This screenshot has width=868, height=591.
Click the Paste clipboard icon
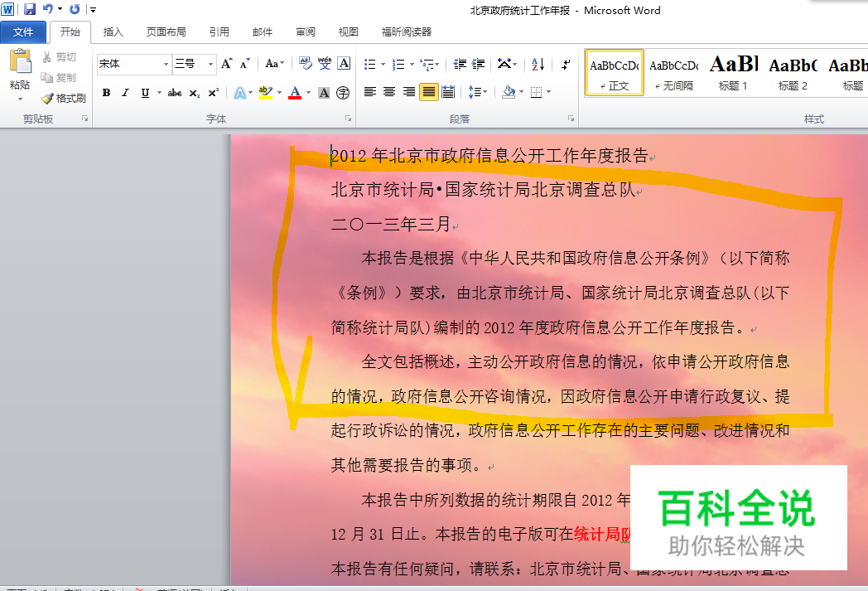pyautogui.click(x=21, y=62)
